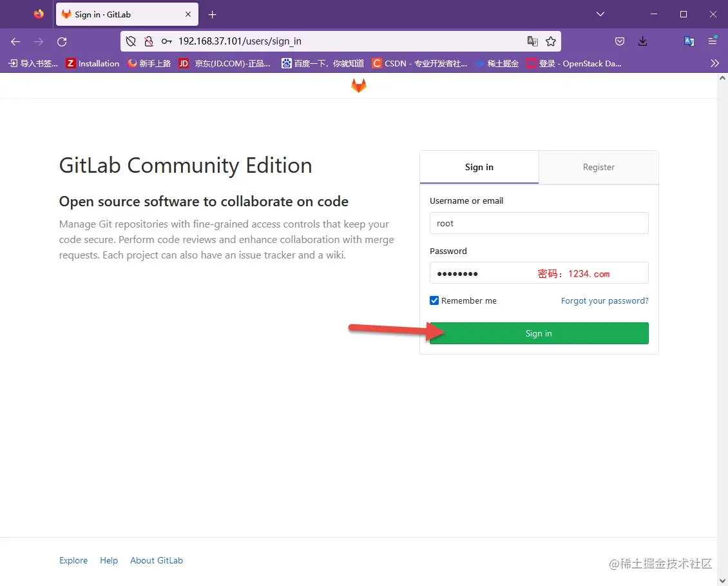Focus the Username or email field

pos(539,223)
